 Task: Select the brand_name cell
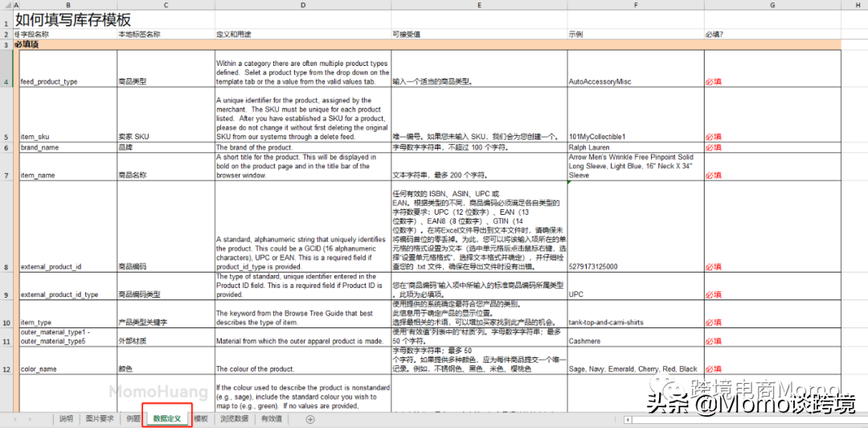click(x=68, y=147)
